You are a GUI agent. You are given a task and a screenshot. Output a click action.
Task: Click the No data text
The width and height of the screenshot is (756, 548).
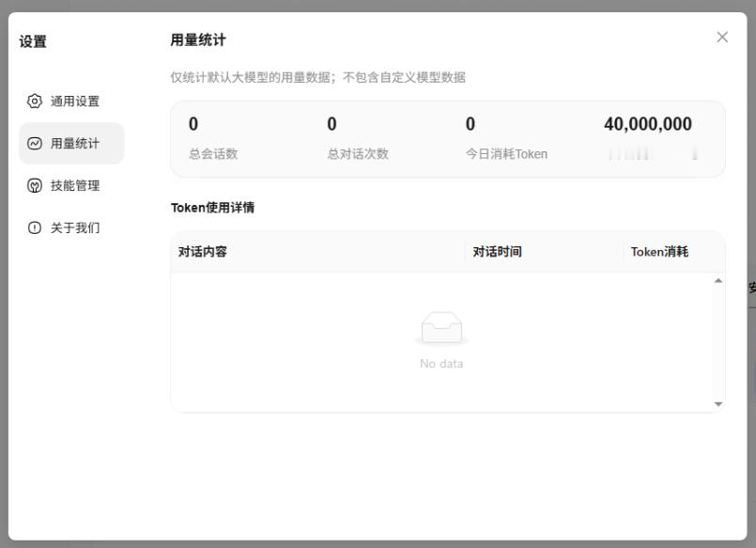click(x=441, y=364)
